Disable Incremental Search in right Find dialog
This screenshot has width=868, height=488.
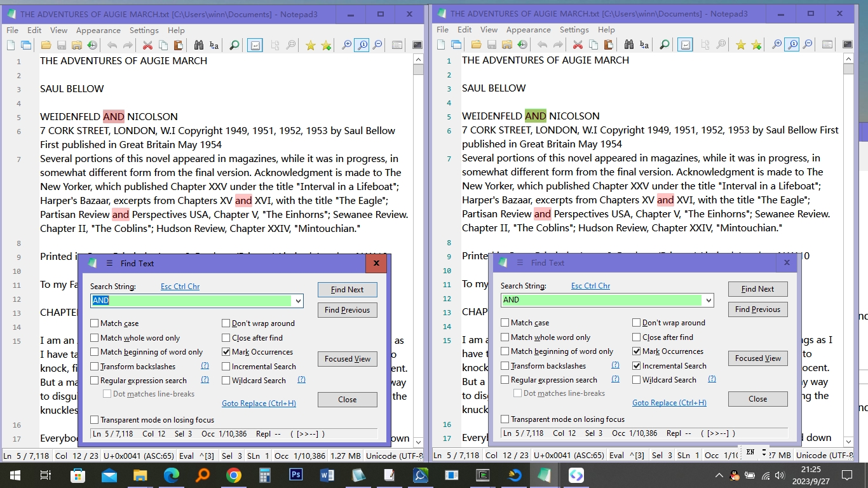click(636, 365)
